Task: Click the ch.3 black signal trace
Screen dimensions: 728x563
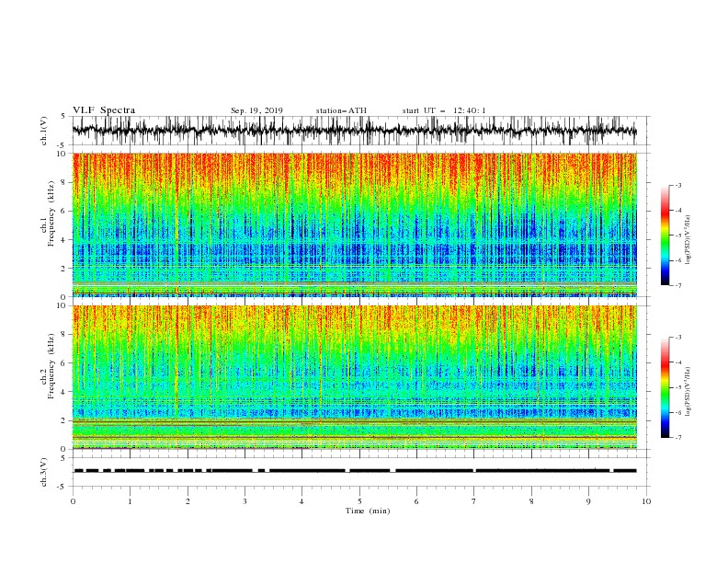Action: [354, 471]
